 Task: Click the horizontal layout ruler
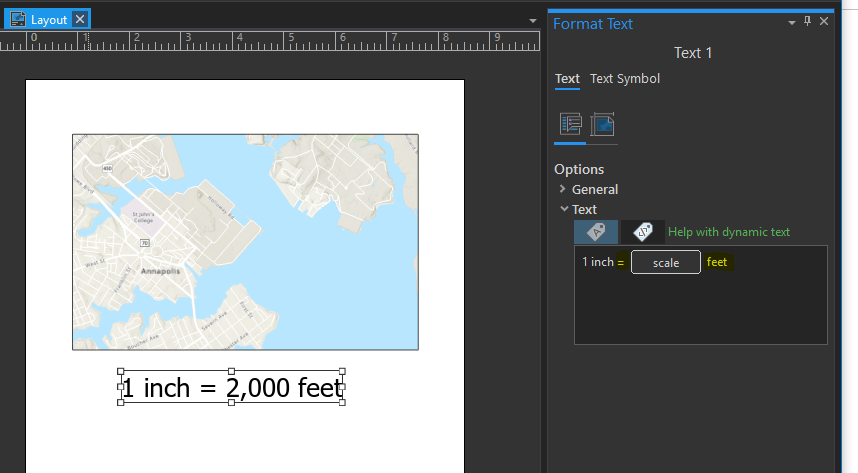(270, 41)
